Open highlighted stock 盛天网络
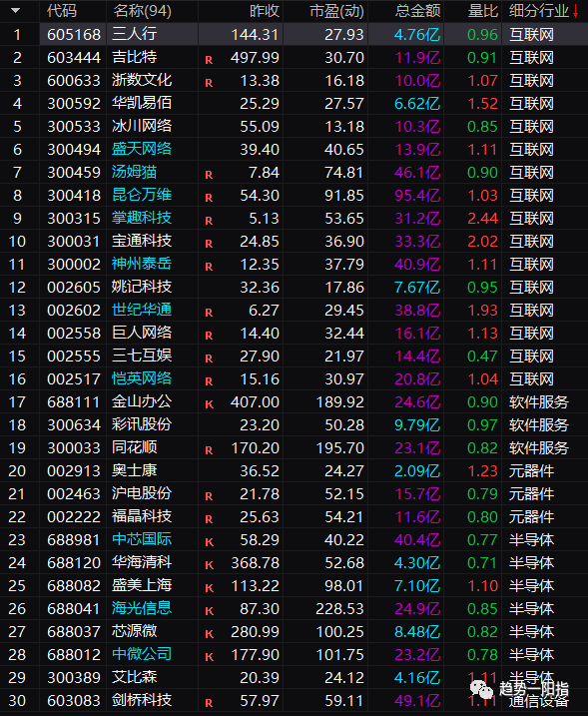Screen dimensions: 588x716 (x=142, y=149)
